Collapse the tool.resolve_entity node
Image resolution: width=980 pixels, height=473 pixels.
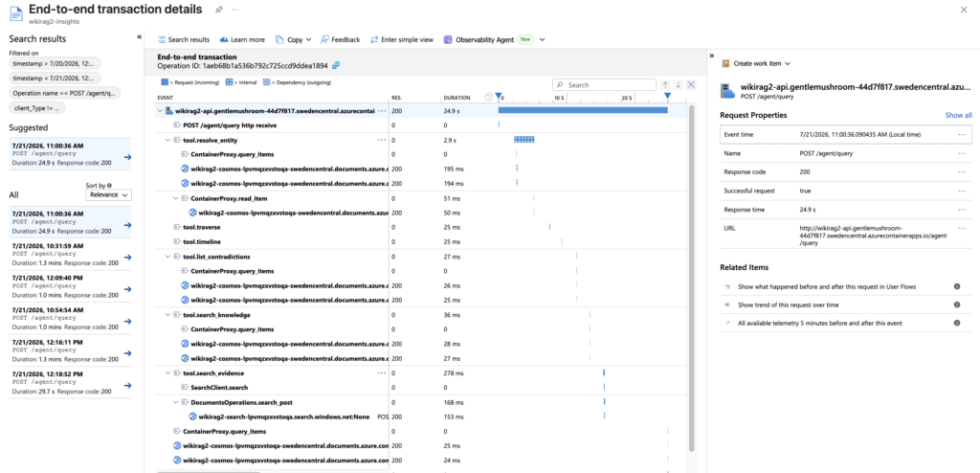167,140
